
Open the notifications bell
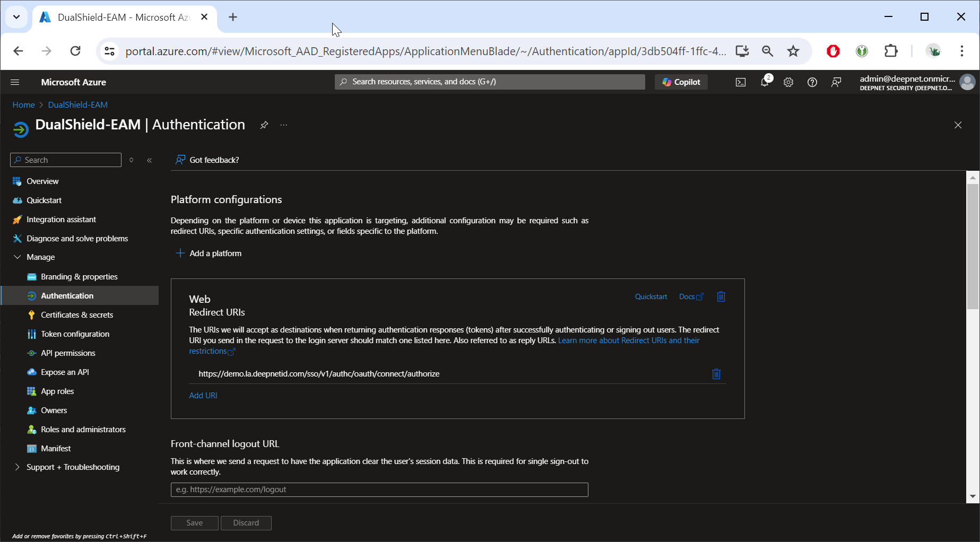764,82
